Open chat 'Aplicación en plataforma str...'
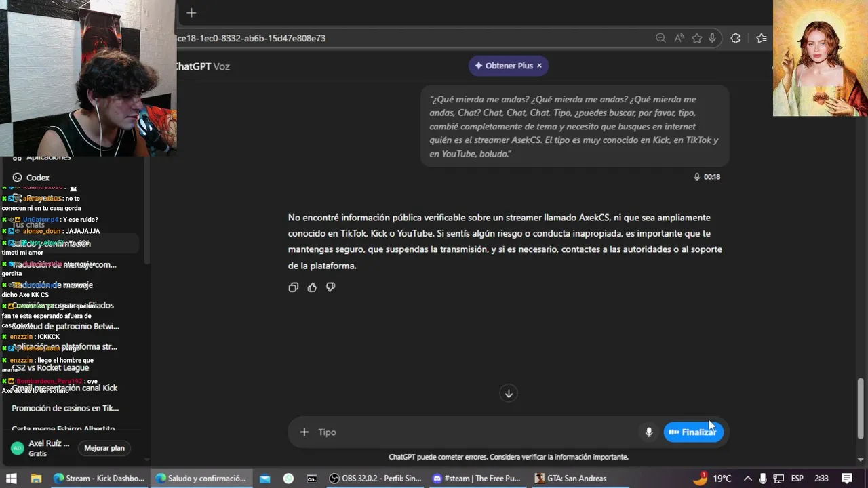The image size is (868, 488). coord(64,346)
